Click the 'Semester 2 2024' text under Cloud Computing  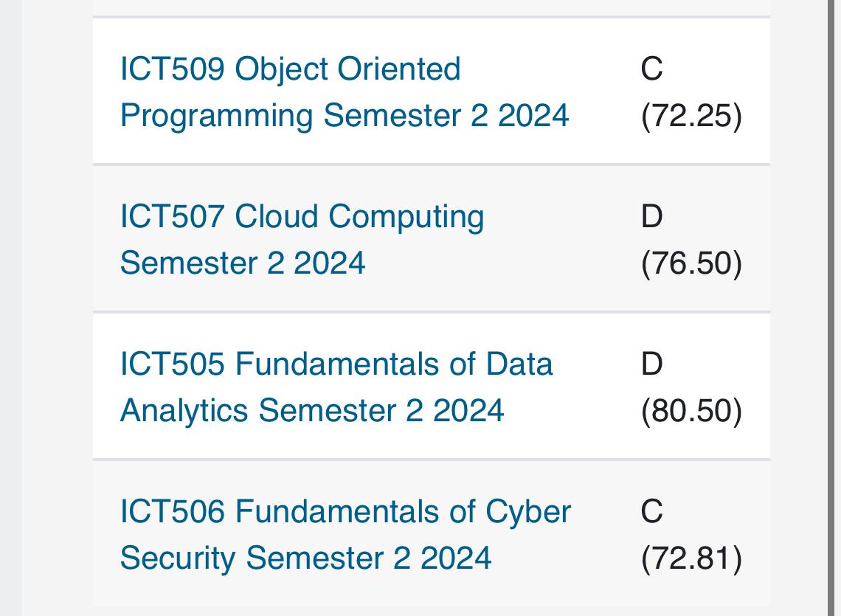pos(243,263)
